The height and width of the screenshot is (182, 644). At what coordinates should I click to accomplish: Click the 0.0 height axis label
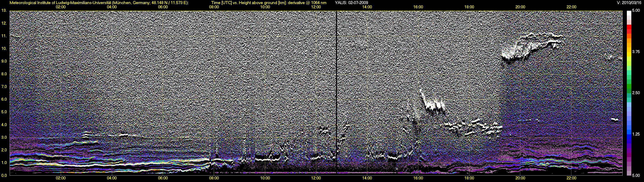[x=4, y=175]
